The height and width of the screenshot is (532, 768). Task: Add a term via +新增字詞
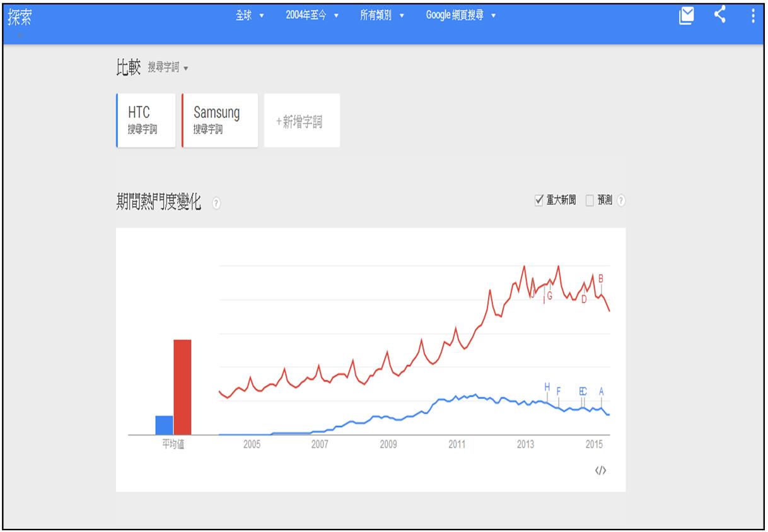[302, 120]
